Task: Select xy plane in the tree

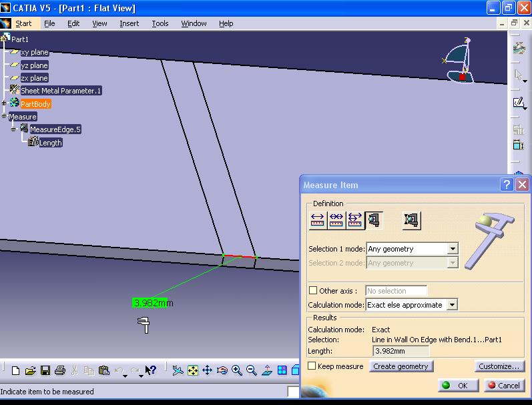Action: 34,52
